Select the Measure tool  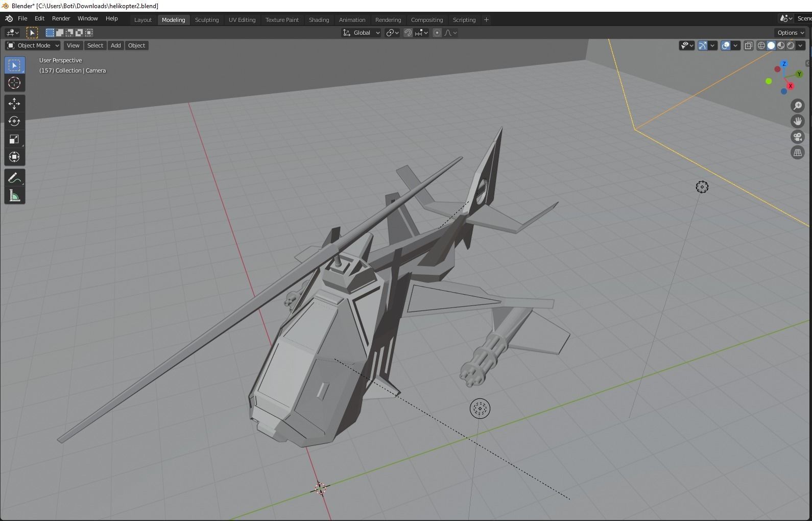14,196
